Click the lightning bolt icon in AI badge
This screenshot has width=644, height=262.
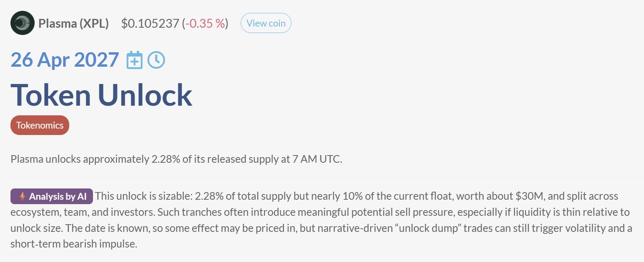23,196
